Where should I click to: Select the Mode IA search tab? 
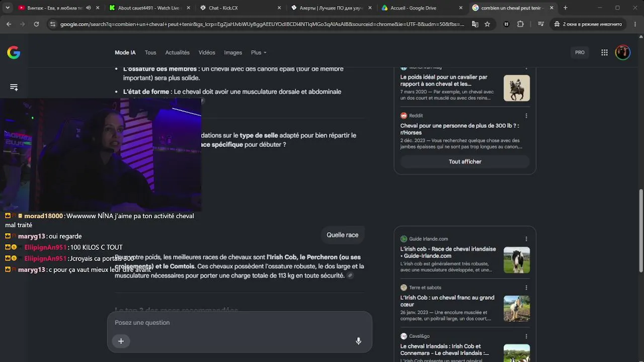(x=125, y=52)
